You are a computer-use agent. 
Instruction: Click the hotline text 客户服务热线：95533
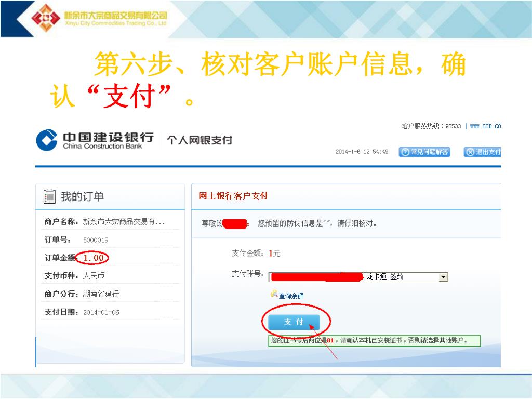[431, 126]
